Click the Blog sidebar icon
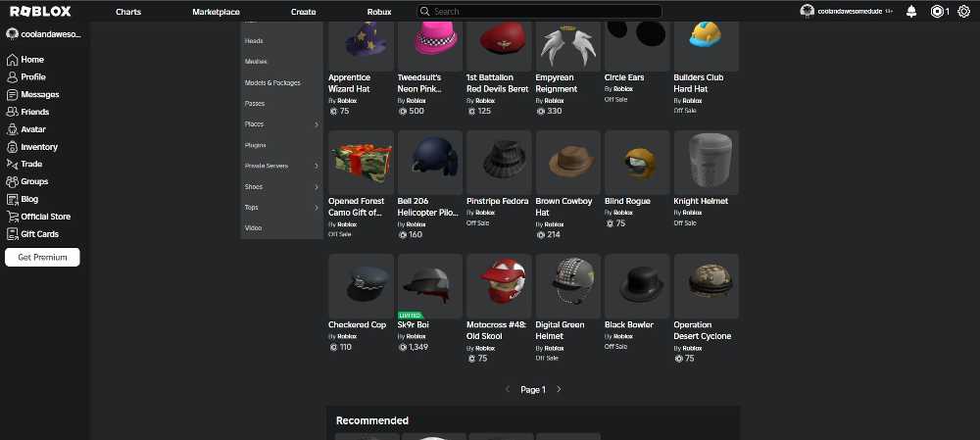The width and height of the screenshot is (980, 440). 12,199
